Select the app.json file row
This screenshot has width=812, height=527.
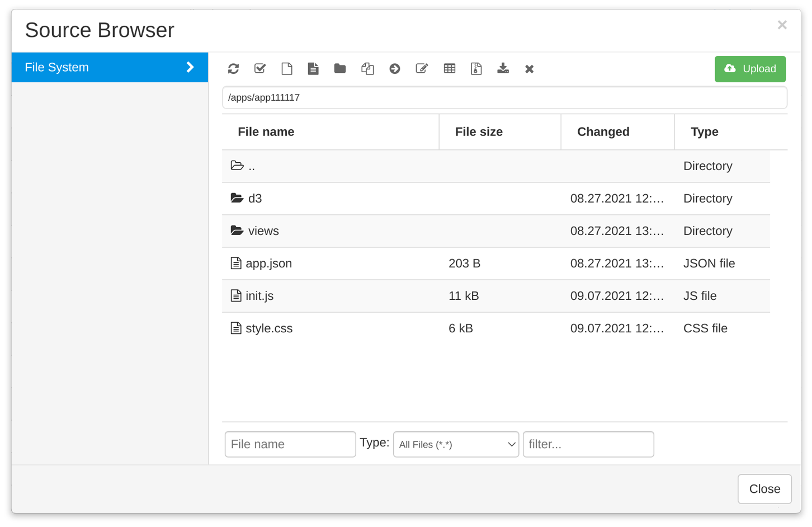(268, 263)
